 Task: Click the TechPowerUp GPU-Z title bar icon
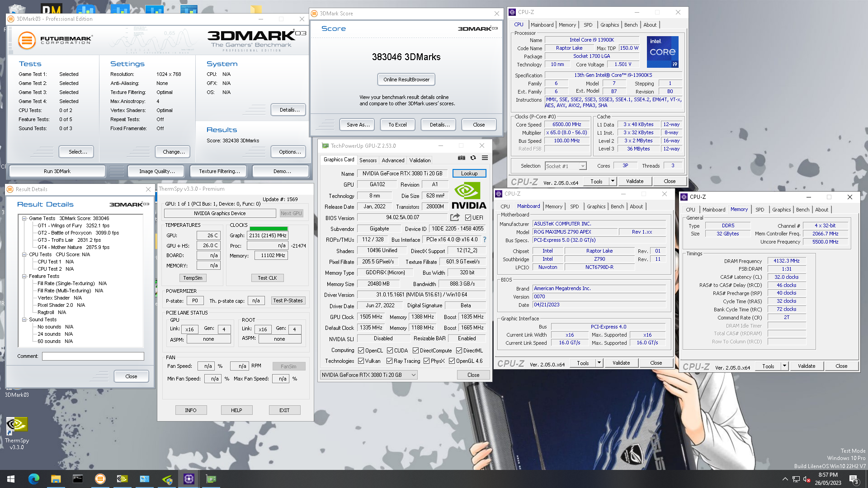[325, 145]
